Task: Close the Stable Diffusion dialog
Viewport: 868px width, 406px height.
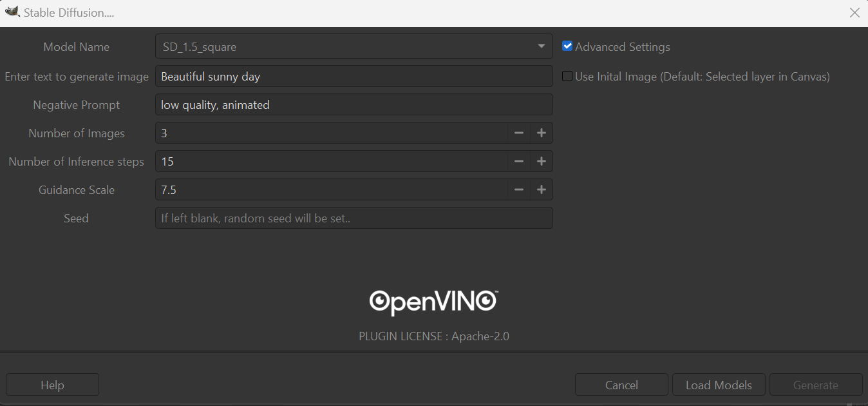Action: [x=854, y=13]
